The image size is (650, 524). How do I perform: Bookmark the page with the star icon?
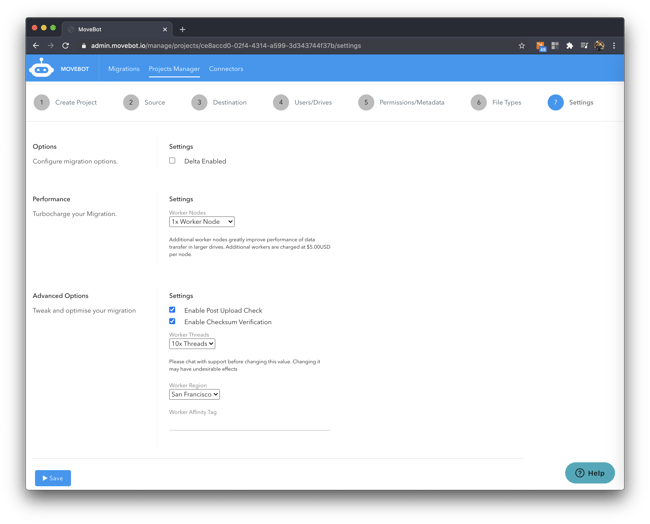[521, 46]
